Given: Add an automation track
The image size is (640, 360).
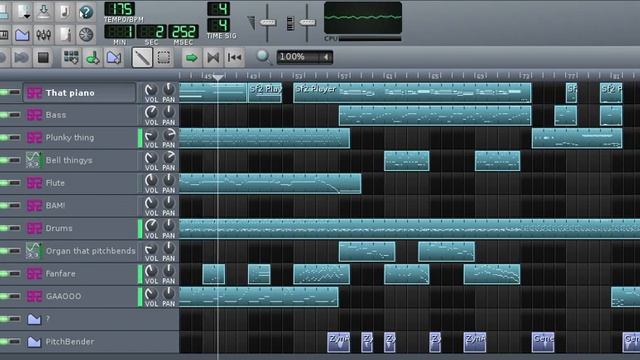Looking at the screenshot, I should click(113, 58).
